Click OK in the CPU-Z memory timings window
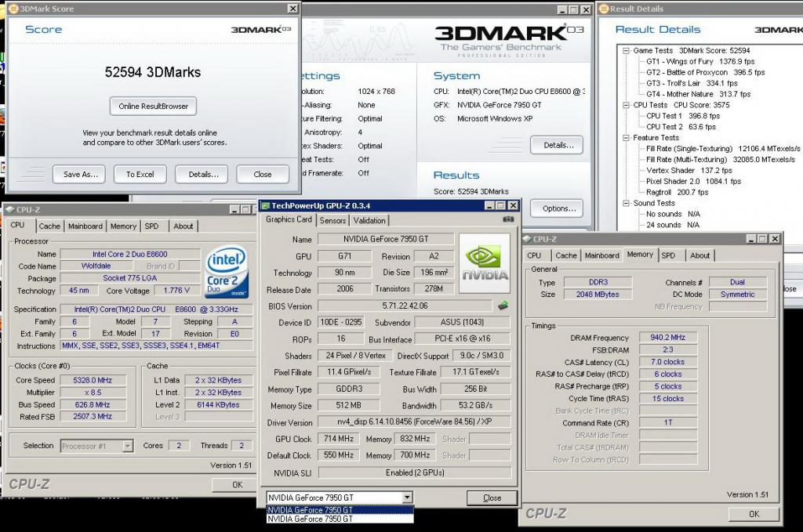Screen dimensions: 803x532 [754, 514]
